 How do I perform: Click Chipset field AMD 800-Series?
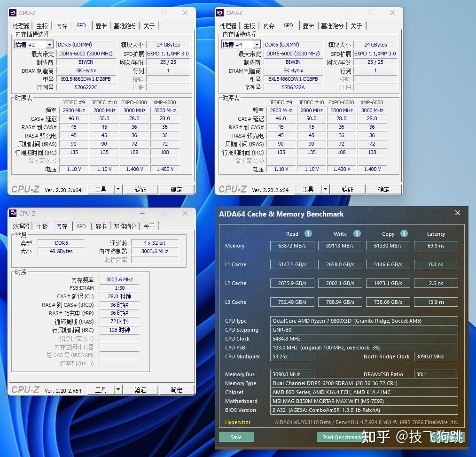(364, 392)
